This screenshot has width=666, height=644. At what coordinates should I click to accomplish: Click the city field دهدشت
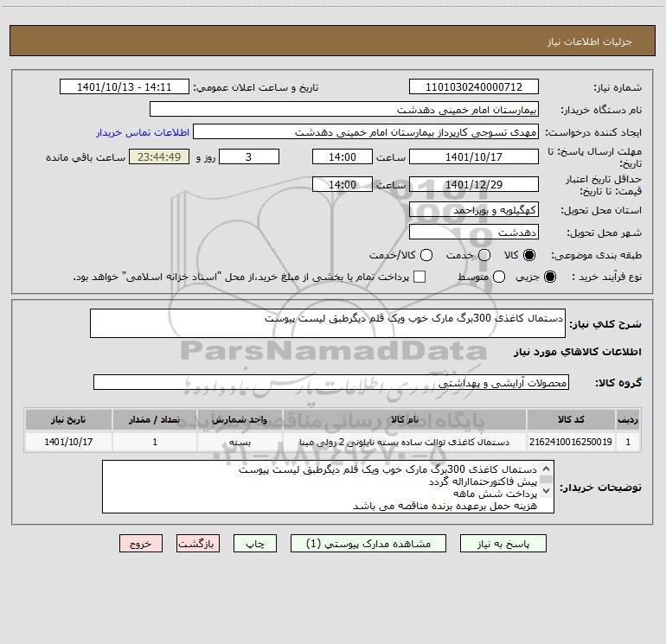pos(474,232)
